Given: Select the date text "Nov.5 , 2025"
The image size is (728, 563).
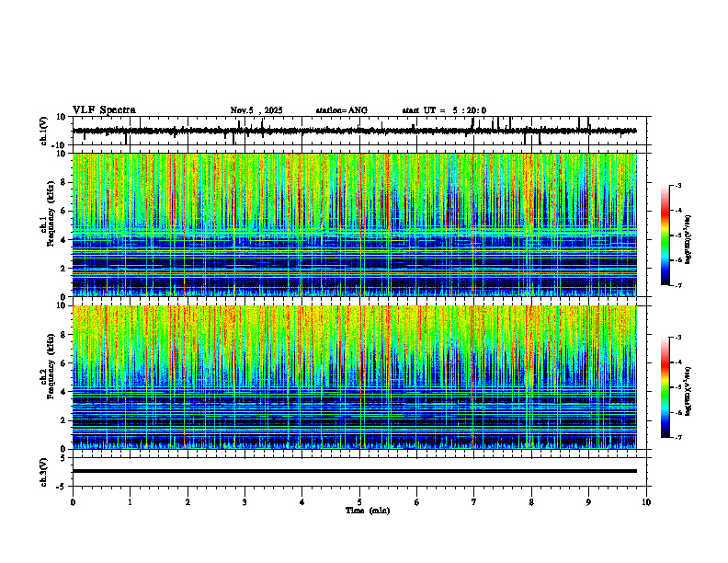Looking at the screenshot, I should coord(256,110).
